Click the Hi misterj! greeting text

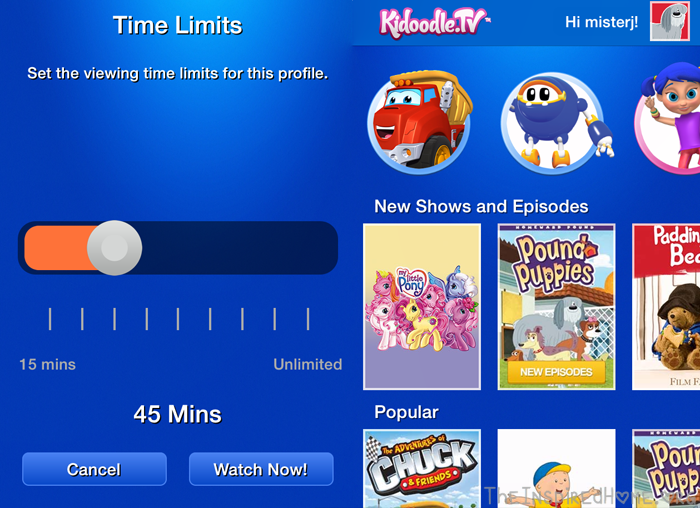(x=601, y=22)
